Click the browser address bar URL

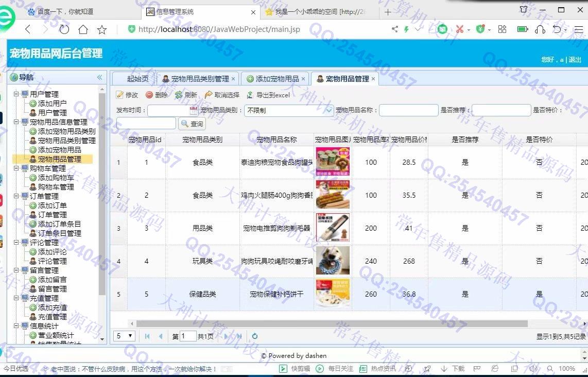[x=219, y=29]
